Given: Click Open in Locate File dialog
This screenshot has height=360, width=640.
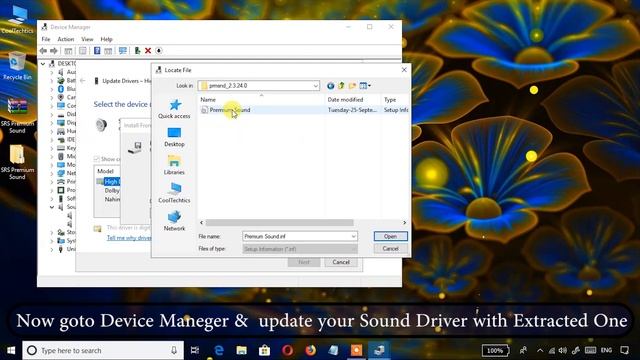Looking at the screenshot, I should (390, 236).
